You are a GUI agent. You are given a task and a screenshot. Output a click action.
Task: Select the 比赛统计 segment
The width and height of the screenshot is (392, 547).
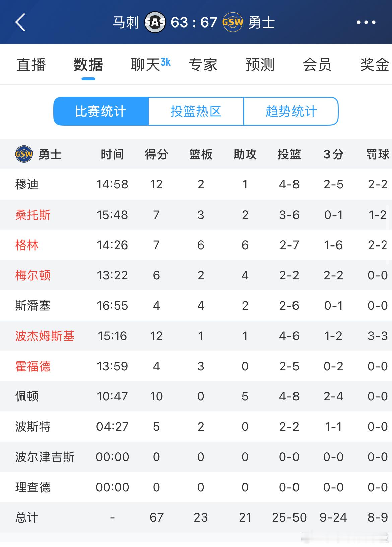click(x=101, y=111)
